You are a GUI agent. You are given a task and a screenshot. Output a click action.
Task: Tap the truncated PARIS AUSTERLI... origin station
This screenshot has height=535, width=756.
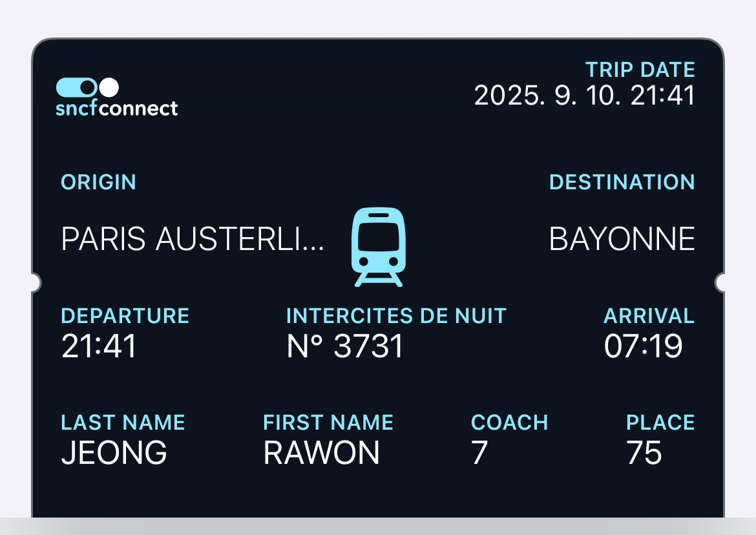coord(193,240)
